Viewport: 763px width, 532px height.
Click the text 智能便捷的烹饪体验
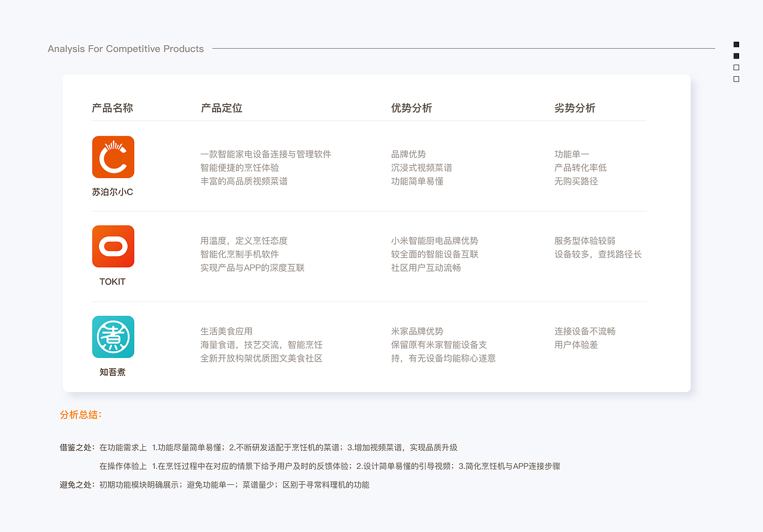240,167
